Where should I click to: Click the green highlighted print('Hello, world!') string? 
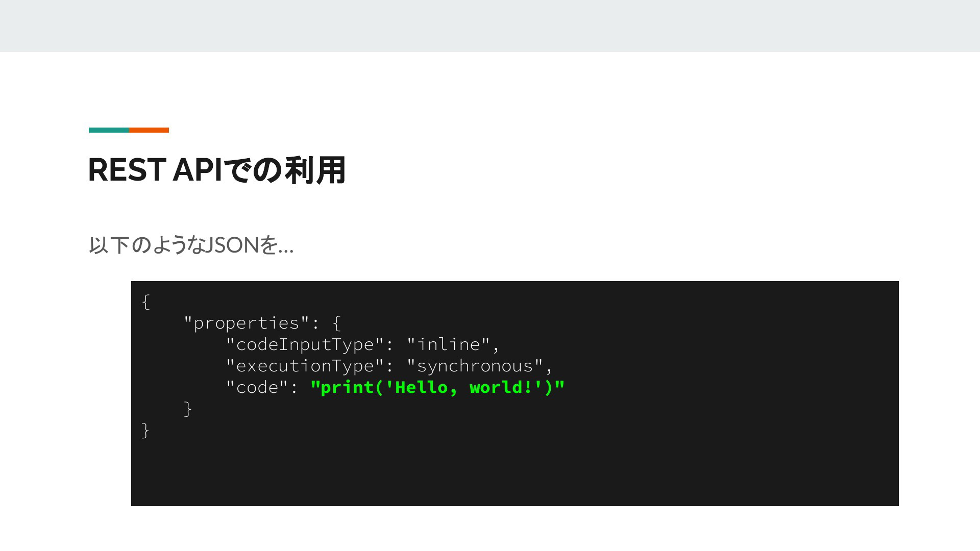click(437, 387)
